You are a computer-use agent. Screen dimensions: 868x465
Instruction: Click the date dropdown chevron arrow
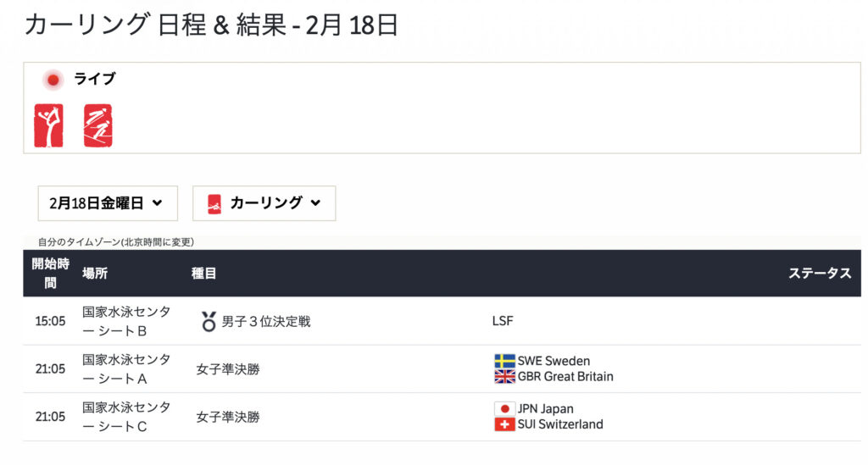[x=157, y=203]
